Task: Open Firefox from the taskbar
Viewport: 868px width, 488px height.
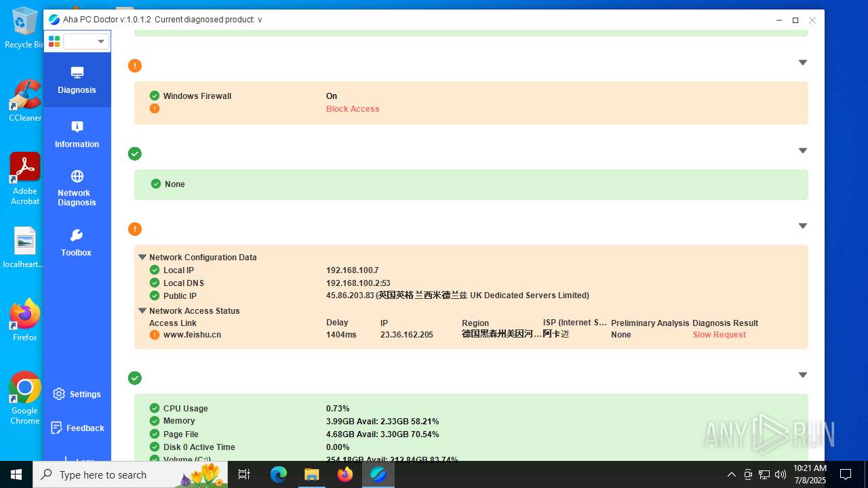Action: [345, 474]
